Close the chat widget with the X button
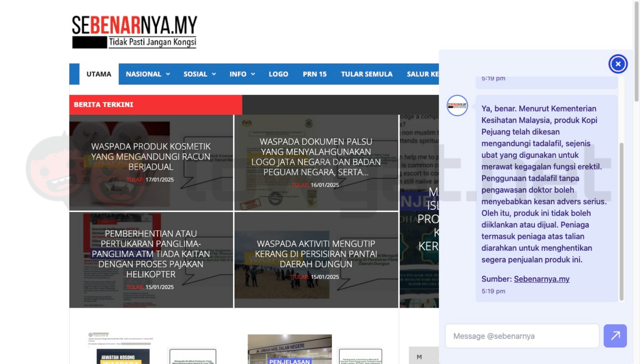 pos(618,64)
